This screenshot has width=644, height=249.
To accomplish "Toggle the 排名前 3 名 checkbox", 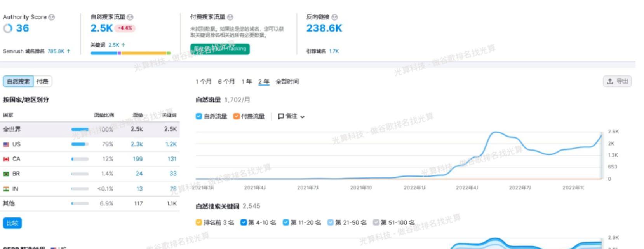I will point(199,223).
